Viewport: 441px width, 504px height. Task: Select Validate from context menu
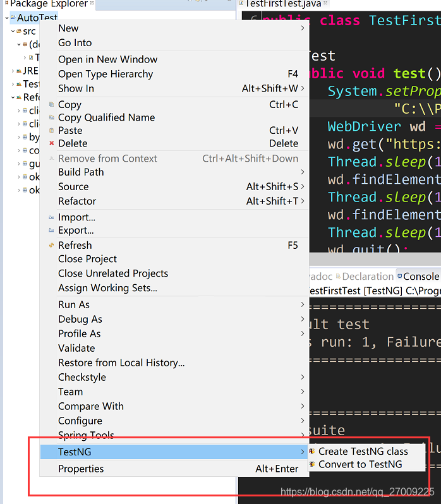pyautogui.click(x=174, y=348)
